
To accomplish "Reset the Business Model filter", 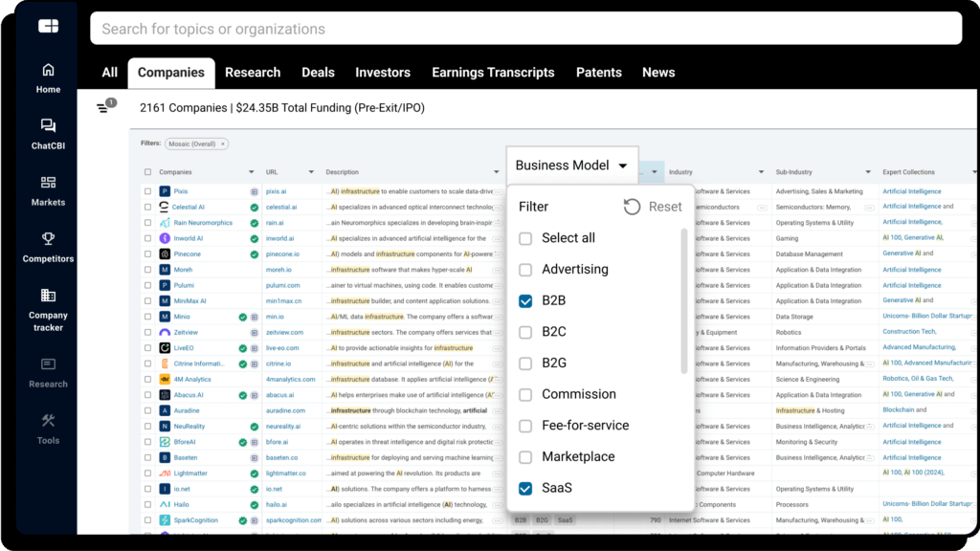I will click(x=653, y=207).
